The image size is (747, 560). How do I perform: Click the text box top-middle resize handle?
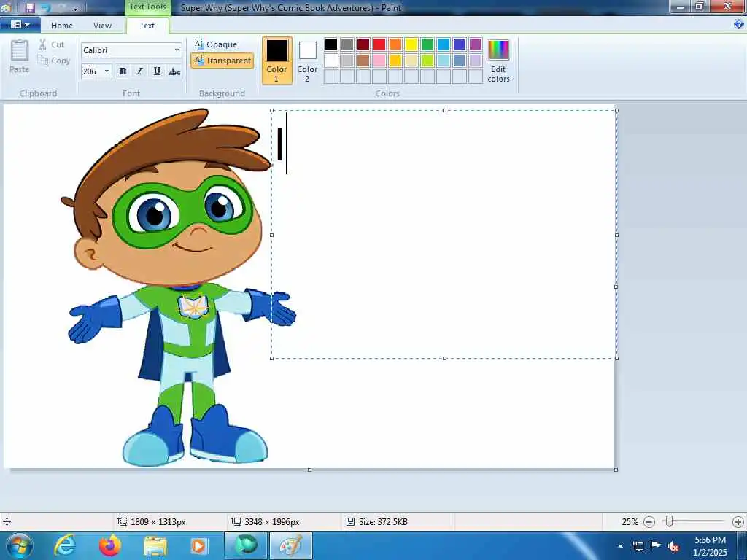tap(444, 111)
